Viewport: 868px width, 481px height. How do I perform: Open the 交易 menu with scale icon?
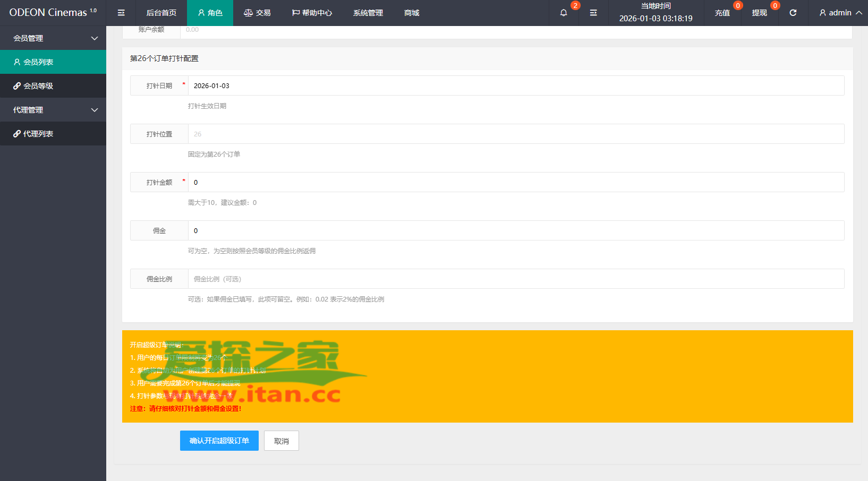point(257,13)
